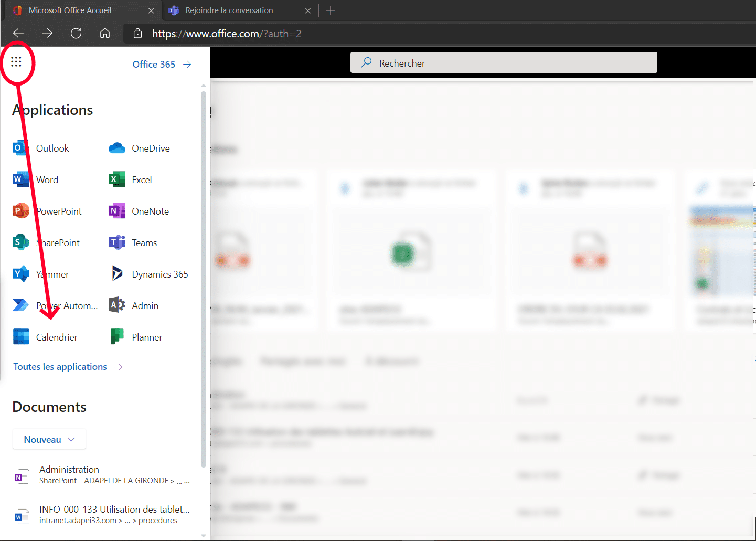Expand the Nouveau document dropdown
This screenshot has width=756, height=541.
(x=49, y=439)
